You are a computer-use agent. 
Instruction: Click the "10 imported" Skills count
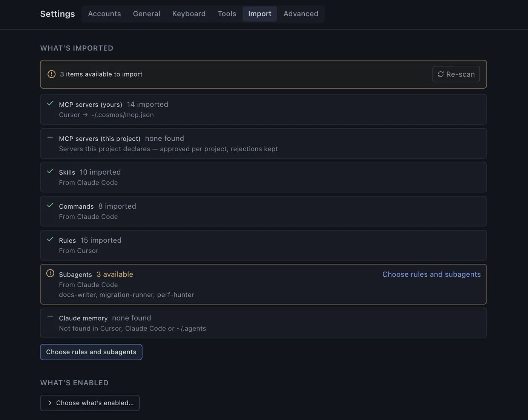[x=100, y=172]
